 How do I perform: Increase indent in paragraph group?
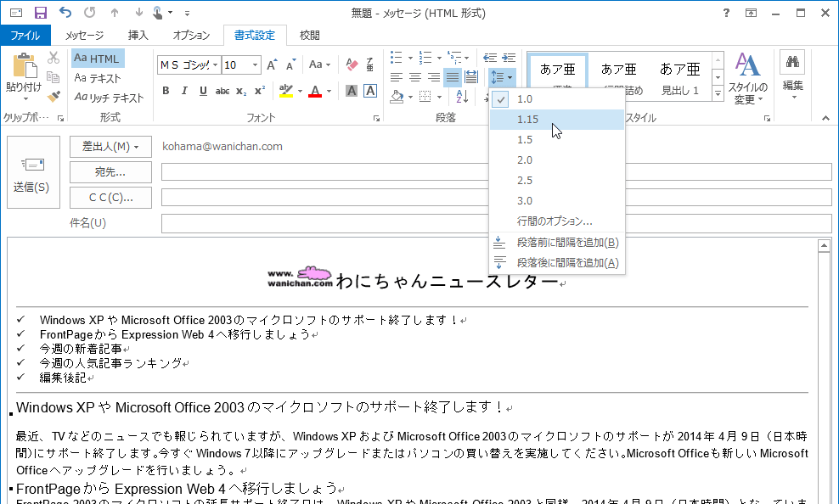pos(509,58)
